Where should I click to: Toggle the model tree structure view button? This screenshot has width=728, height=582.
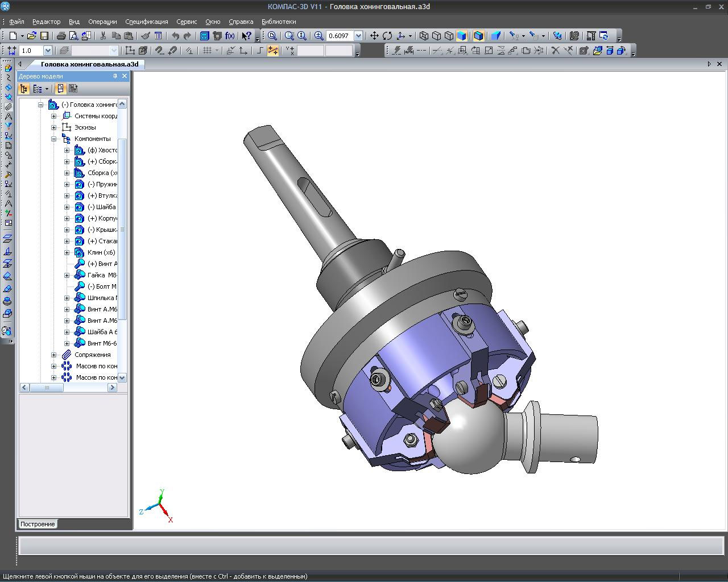click(24, 89)
